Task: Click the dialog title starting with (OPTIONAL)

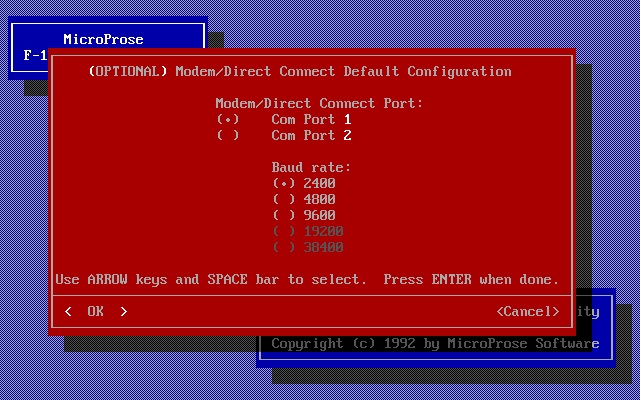Action: tap(300, 71)
